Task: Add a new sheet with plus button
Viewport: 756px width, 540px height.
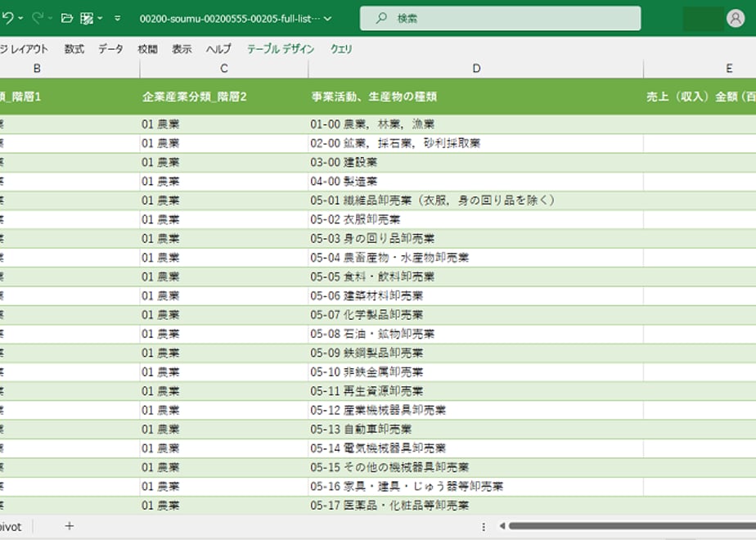Action: (x=70, y=526)
